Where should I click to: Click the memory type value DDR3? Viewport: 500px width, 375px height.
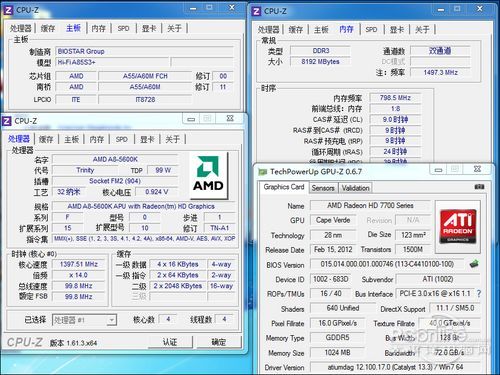pos(321,51)
